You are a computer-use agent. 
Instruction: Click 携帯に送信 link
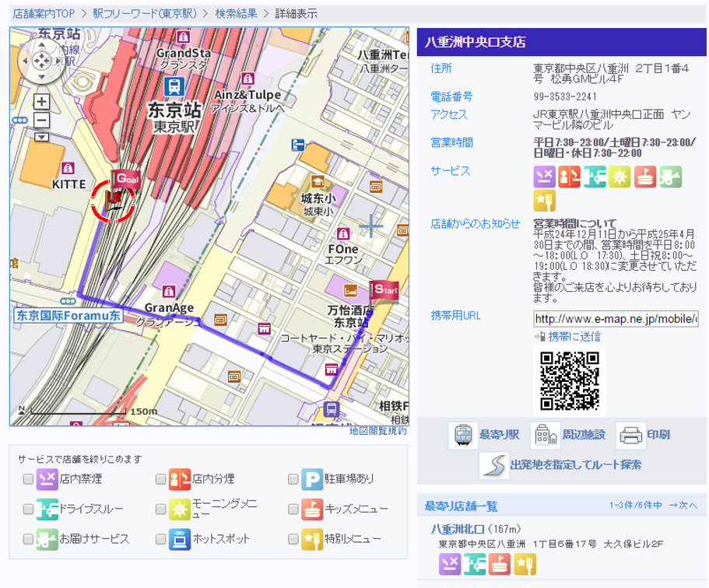[574, 337]
